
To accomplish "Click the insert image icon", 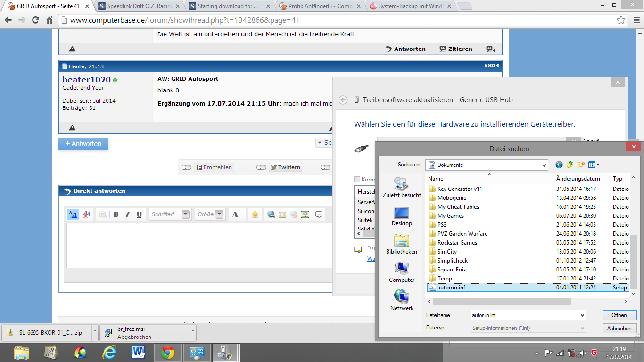I will click(x=305, y=214).
